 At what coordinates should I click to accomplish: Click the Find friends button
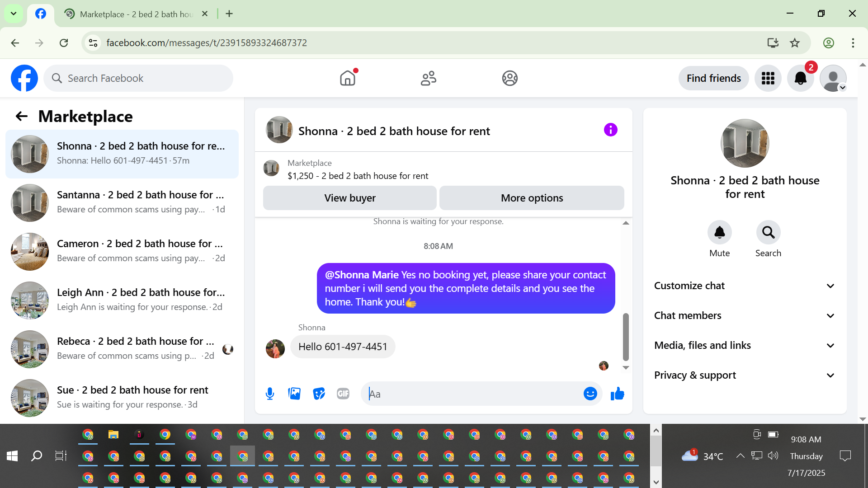coord(714,78)
